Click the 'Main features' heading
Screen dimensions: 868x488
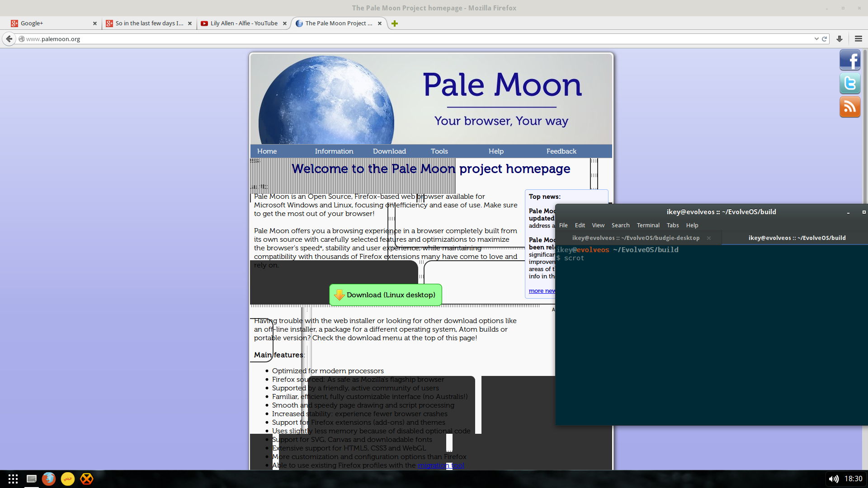278,355
